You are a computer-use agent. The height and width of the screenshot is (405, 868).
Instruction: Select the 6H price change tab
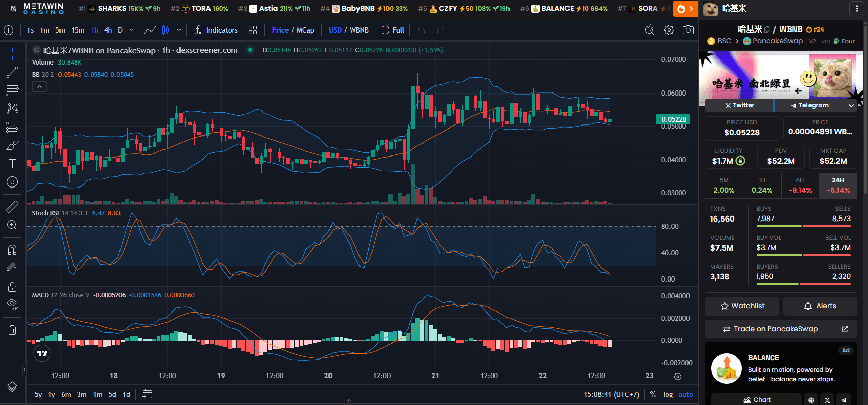coord(800,185)
